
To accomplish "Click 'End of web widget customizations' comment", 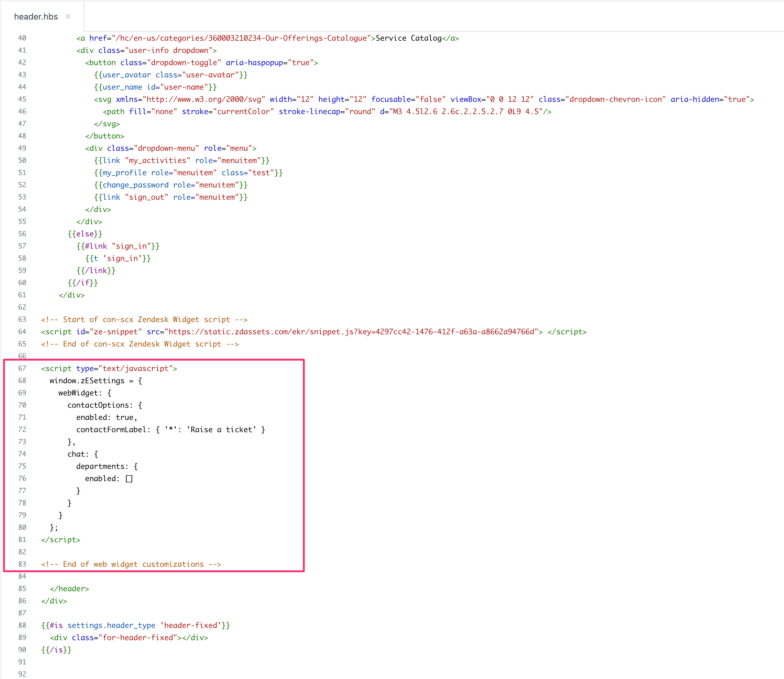I will (x=131, y=564).
